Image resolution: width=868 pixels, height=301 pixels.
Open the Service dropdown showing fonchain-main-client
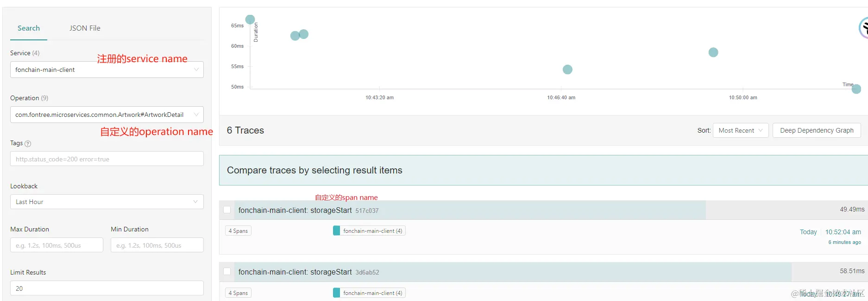(x=107, y=70)
